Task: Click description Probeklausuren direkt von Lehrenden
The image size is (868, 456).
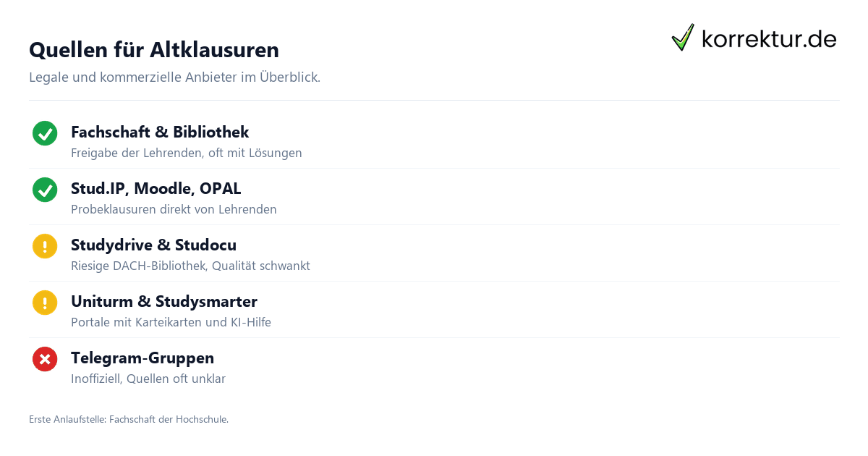Action: pos(174,210)
